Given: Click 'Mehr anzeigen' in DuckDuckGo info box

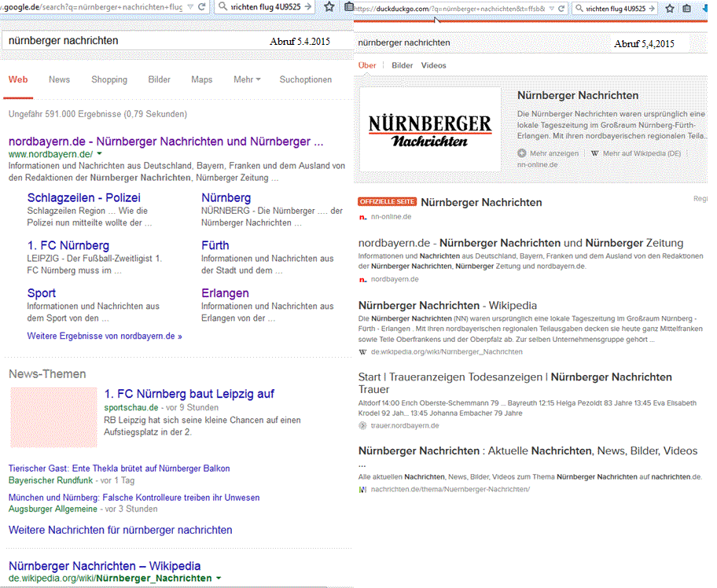Looking at the screenshot, I should click(554, 153).
